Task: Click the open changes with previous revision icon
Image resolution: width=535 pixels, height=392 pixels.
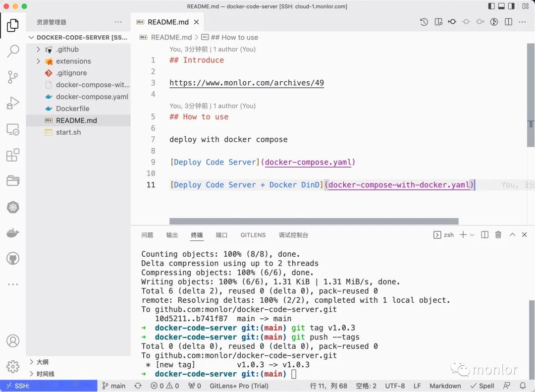Action: [x=452, y=22]
